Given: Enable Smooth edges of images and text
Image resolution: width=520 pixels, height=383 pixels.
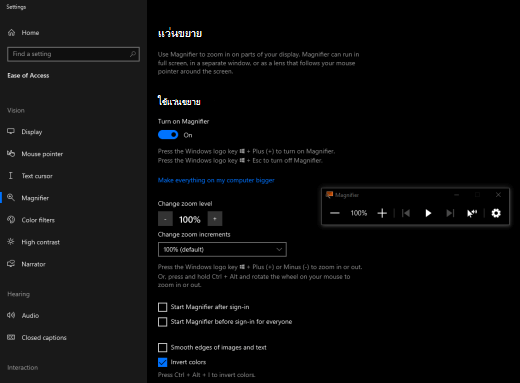Looking at the screenshot, I should tap(162, 348).
